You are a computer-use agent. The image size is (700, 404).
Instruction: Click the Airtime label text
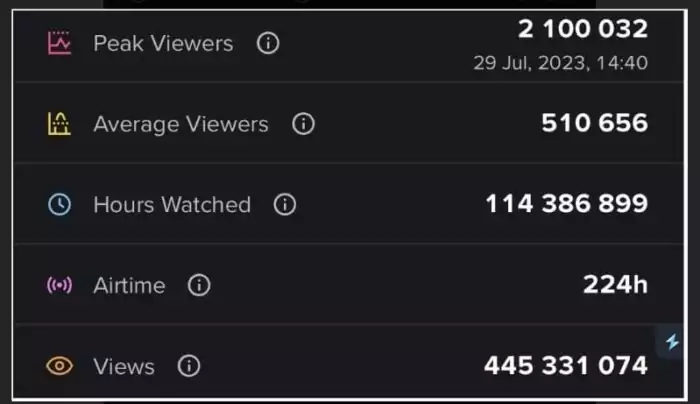(x=129, y=285)
